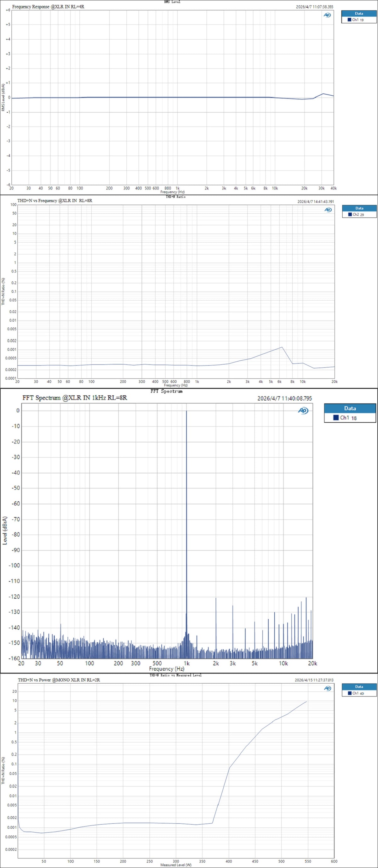
Task: Click 'Frequency (Hz)' x-axis label of FFT graph
Action: click(167, 668)
